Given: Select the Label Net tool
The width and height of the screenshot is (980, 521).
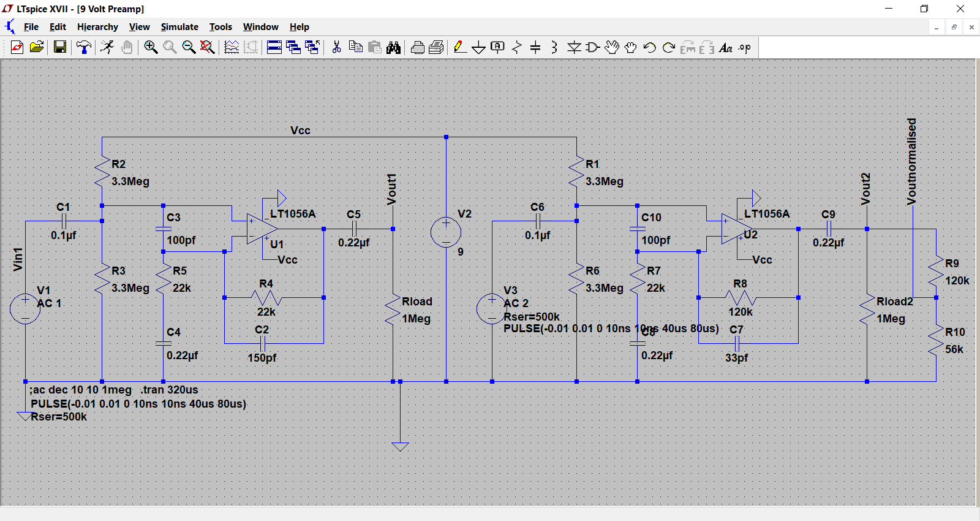Looking at the screenshot, I should pos(498,47).
